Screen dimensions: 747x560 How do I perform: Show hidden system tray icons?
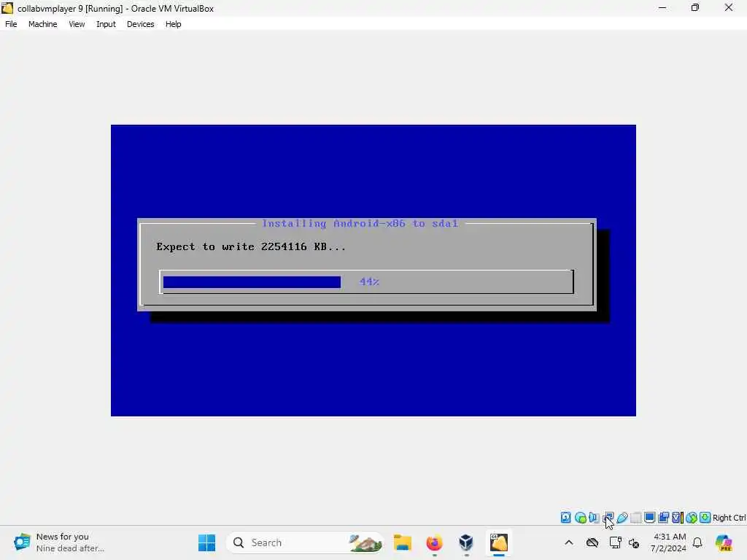[569, 542]
